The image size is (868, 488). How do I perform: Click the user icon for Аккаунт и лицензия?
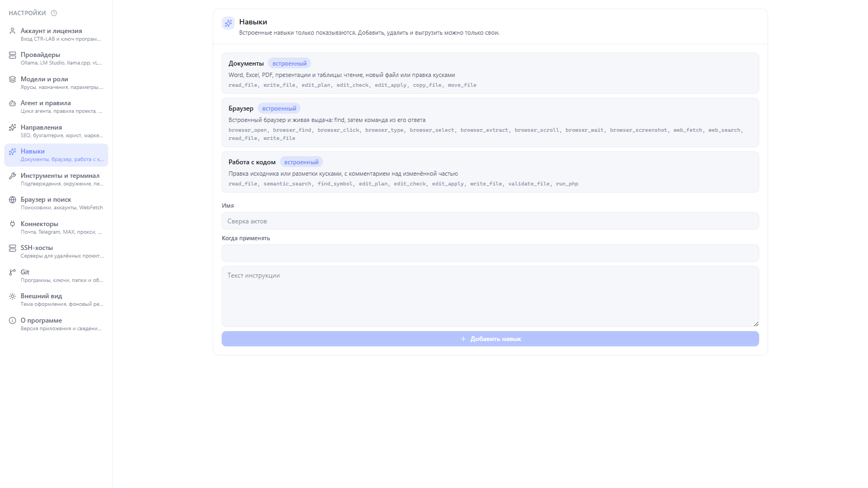12,31
